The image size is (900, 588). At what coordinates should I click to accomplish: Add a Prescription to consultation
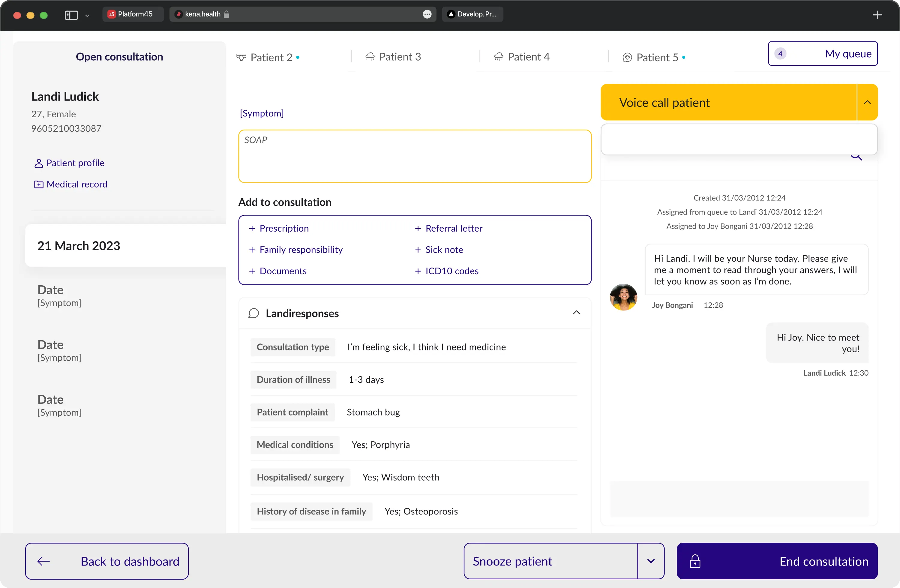tap(283, 228)
